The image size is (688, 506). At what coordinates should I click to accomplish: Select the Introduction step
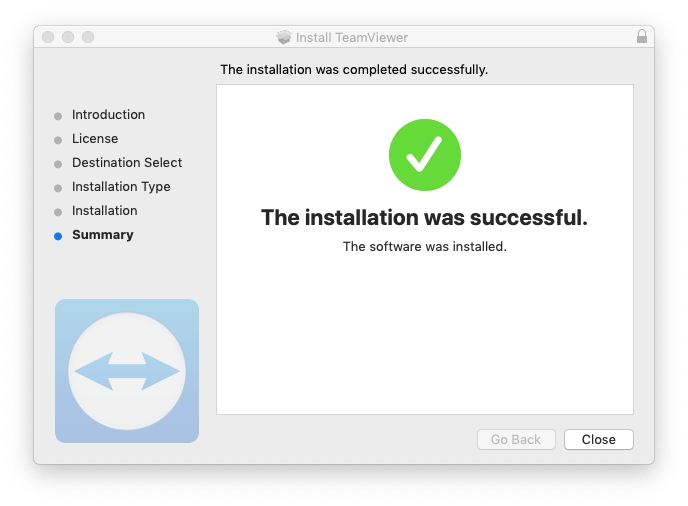click(108, 115)
